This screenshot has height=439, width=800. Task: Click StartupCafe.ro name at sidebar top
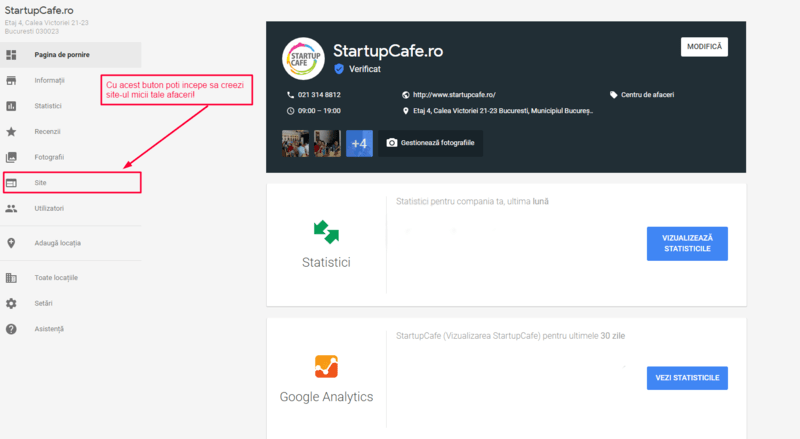click(39, 10)
